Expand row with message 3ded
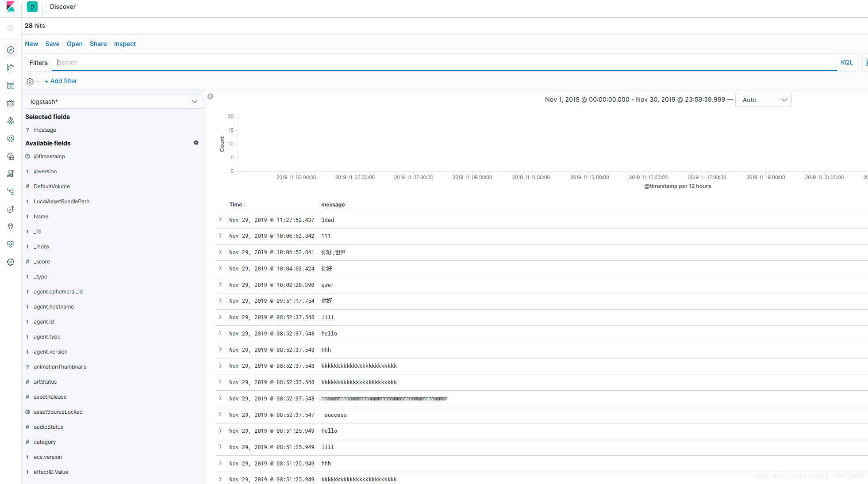This screenshot has height=484, width=868. point(220,220)
